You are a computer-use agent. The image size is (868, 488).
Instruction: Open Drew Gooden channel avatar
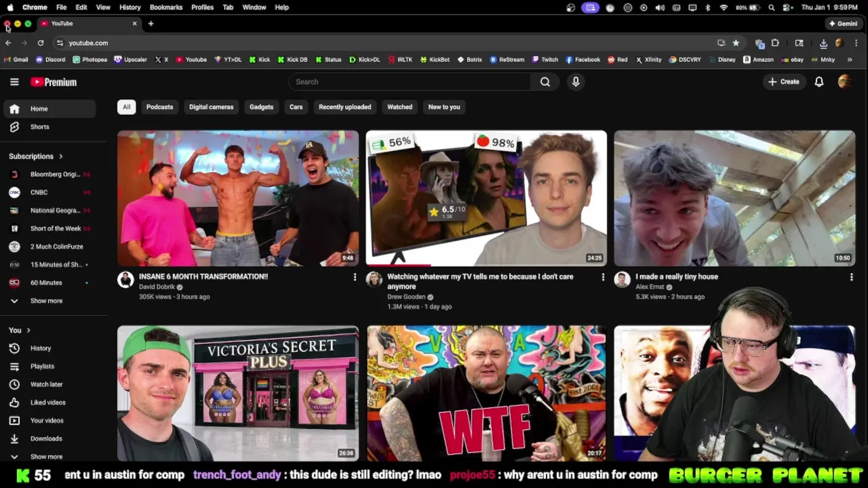(374, 280)
